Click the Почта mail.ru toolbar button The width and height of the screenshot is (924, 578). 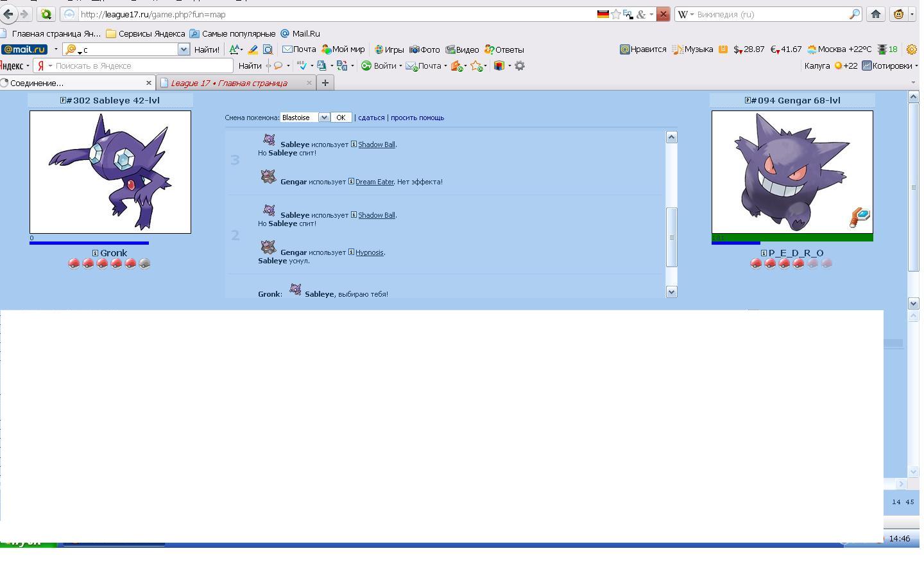coord(299,49)
